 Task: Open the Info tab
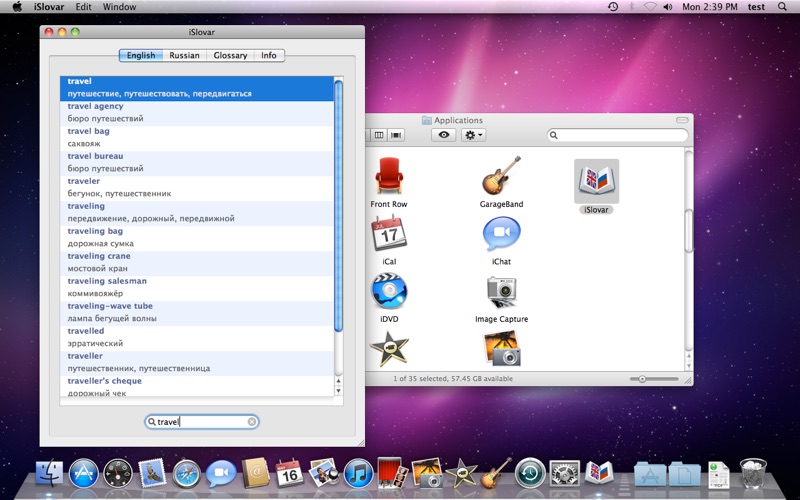(x=269, y=55)
